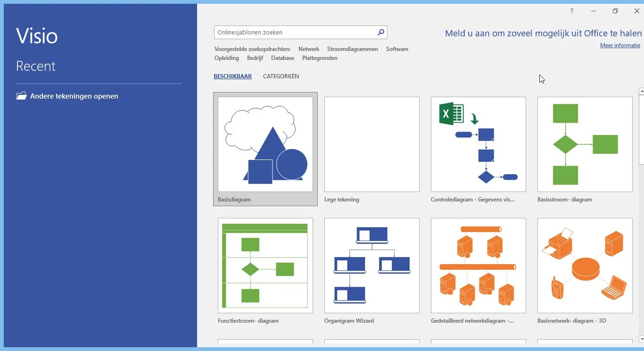Switch to the CATEGORIEËN tab
Viewport: 644px width, 351px height.
point(281,76)
